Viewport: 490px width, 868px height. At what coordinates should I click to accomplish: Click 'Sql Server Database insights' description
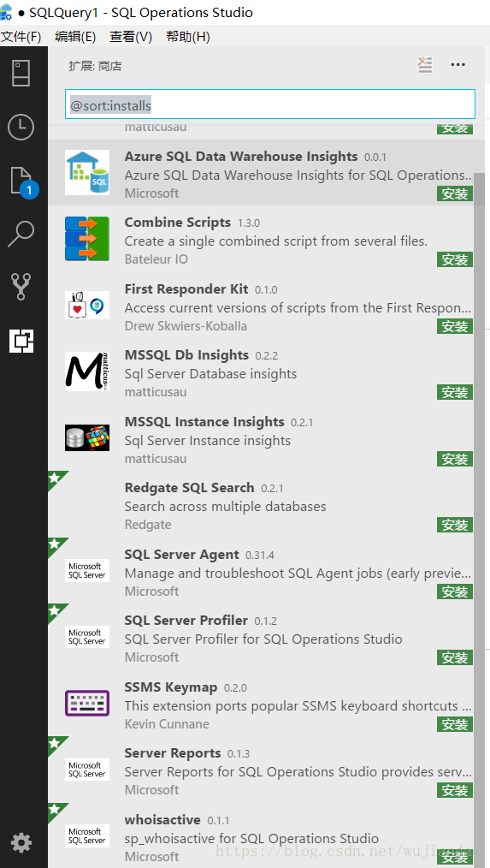pyautogui.click(x=210, y=374)
